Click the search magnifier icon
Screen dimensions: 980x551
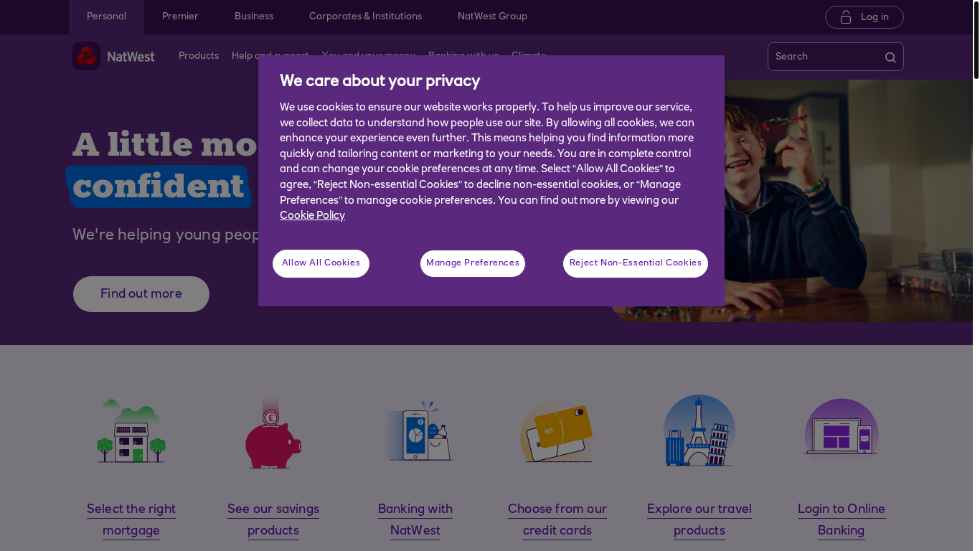coord(890,57)
